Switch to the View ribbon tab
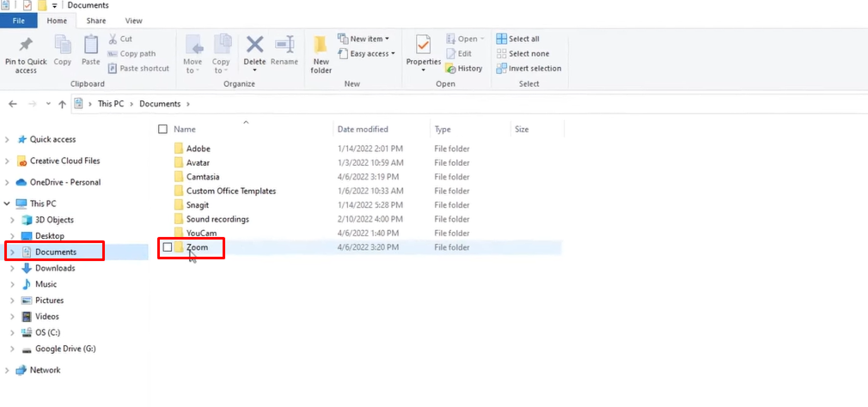Viewport: 868px width, 407px height. point(133,21)
